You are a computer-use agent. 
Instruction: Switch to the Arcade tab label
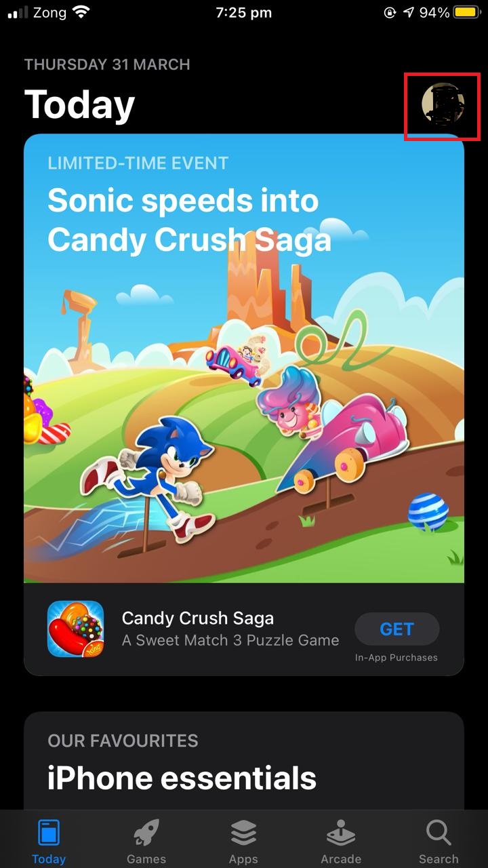(x=341, y=859)
